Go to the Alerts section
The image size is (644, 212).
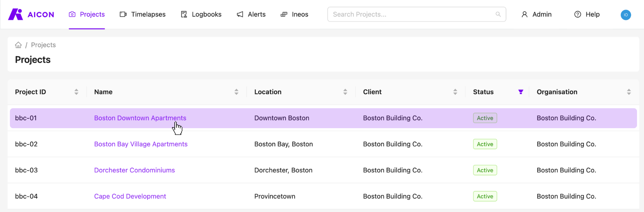point(251,14)
